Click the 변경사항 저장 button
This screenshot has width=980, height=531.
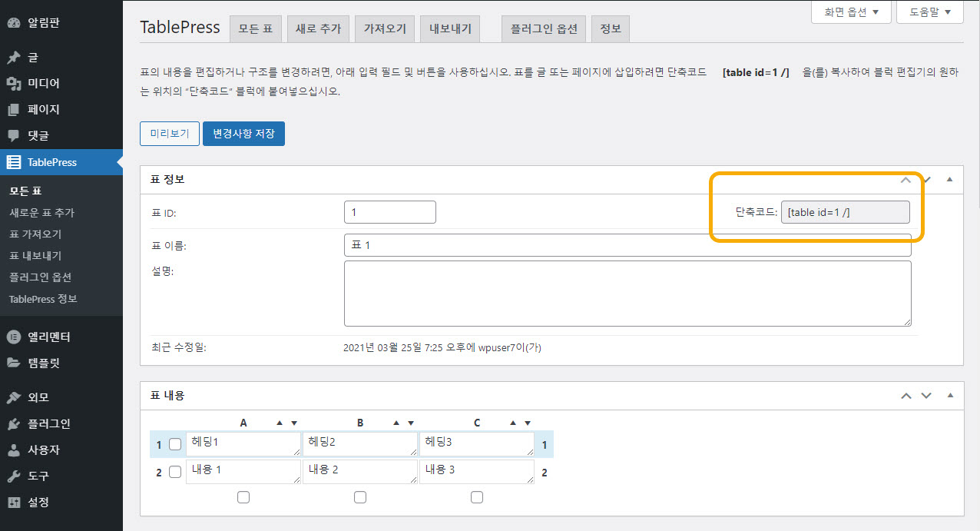243,134
